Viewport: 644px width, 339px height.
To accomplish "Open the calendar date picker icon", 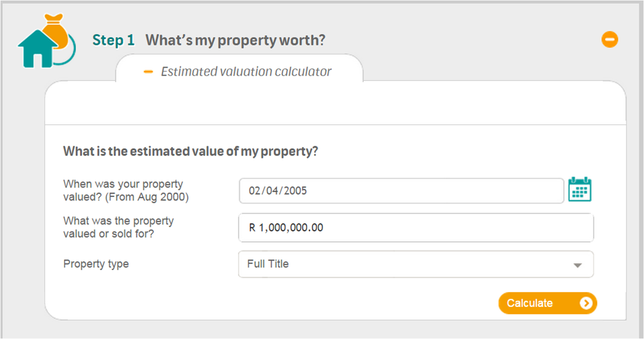I will [x=580, y=190].
